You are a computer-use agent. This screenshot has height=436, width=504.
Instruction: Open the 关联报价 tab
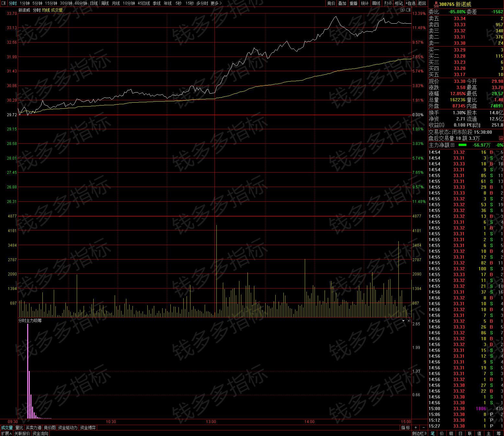point(22,433)
